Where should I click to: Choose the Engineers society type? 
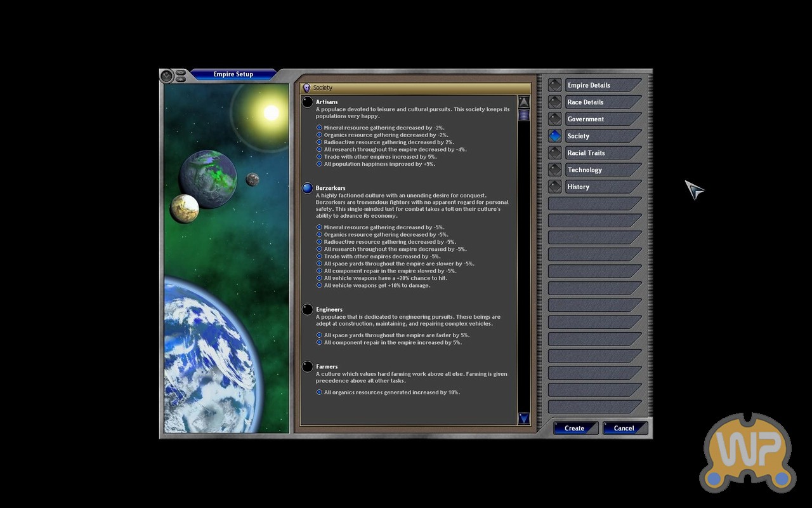point(308,310)
